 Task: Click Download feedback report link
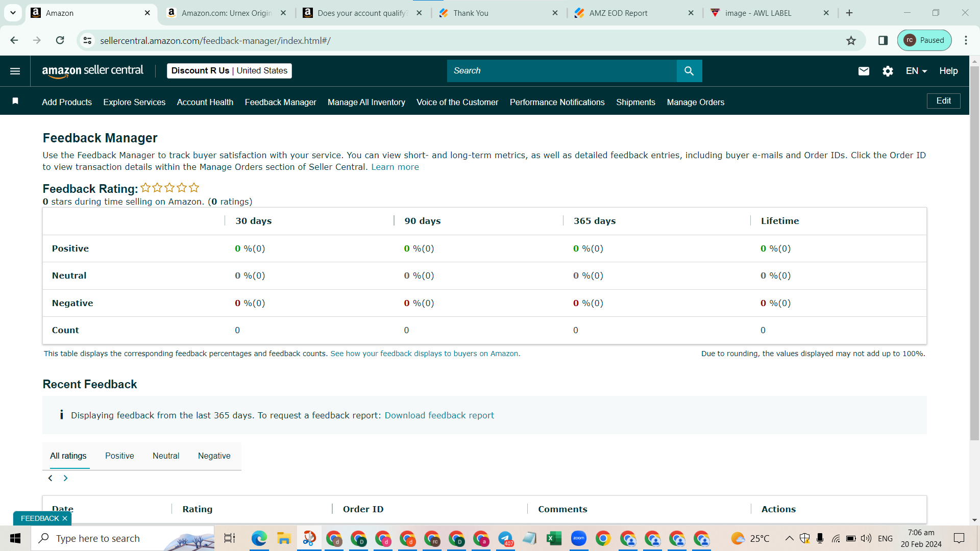click(439, 415)
